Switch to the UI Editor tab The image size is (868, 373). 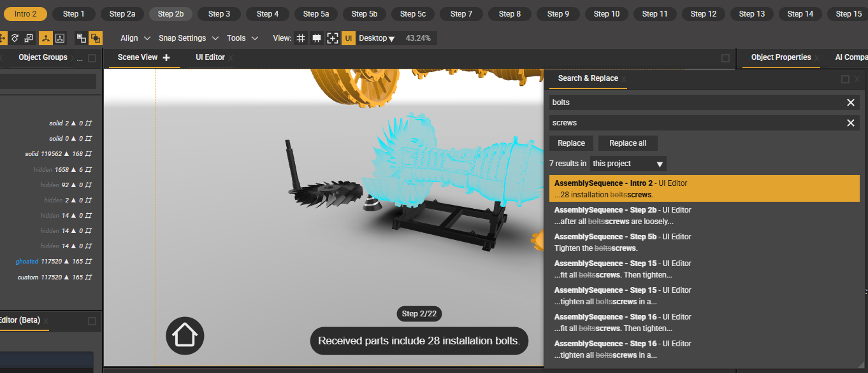pyautogui.click(x=210, y=57)
